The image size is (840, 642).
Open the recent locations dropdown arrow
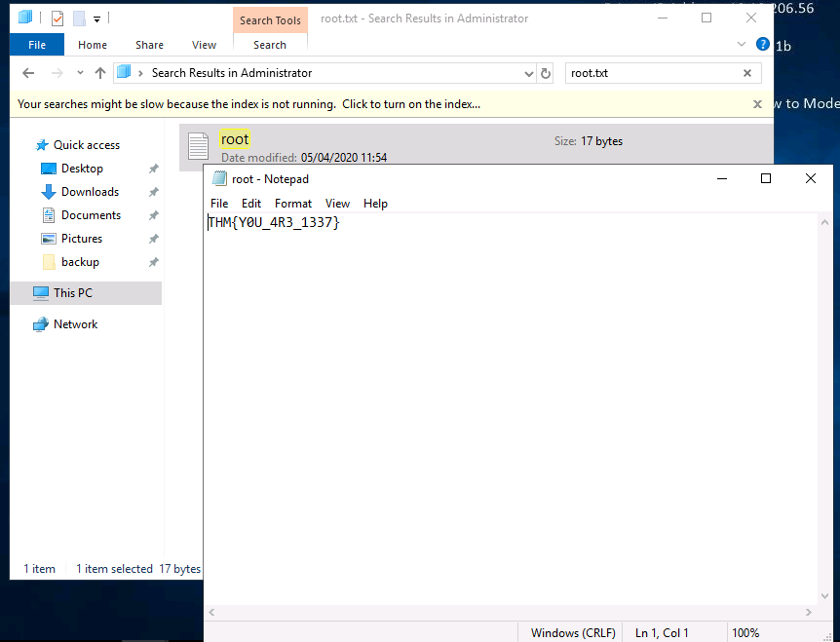tap(80, 74)
